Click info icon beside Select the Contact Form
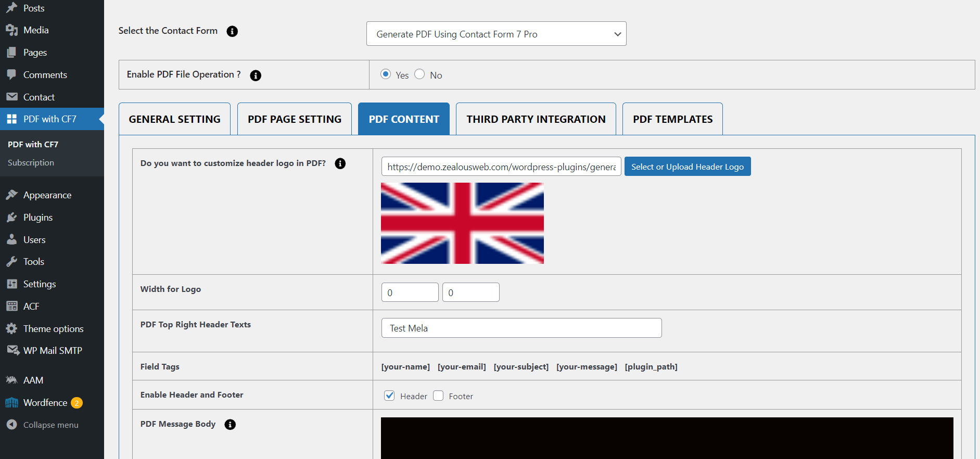This screenshot has height=459, width=980. coord(232,31)
